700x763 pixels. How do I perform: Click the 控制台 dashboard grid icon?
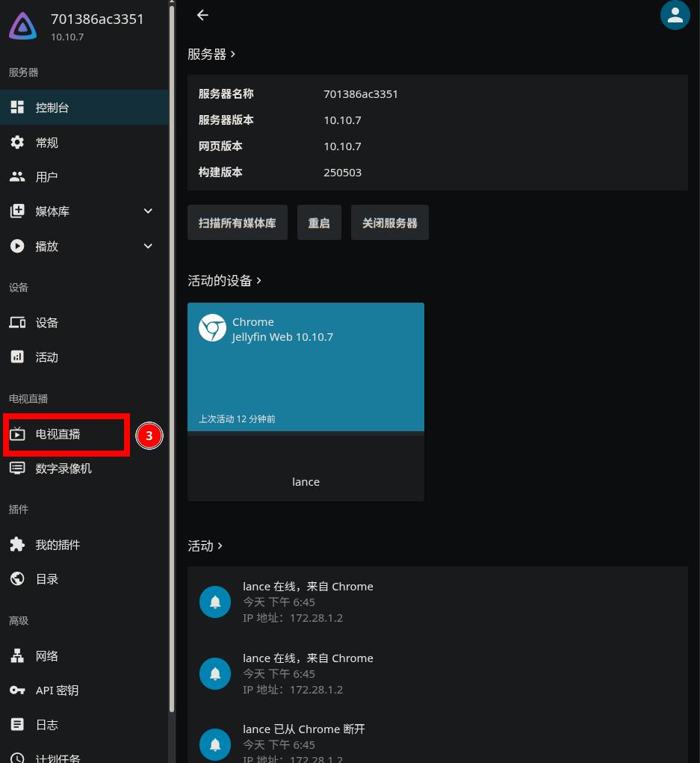click(x=17, y=107)
